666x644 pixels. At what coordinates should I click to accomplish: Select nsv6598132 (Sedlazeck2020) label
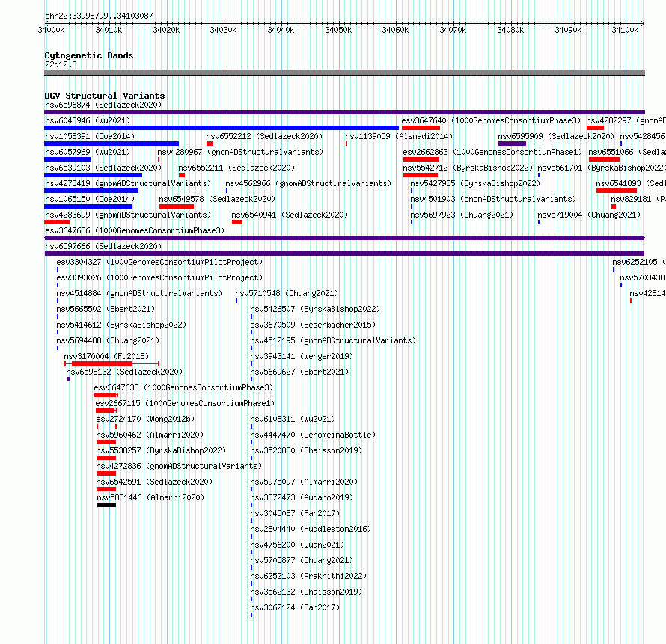coord(124,372)
